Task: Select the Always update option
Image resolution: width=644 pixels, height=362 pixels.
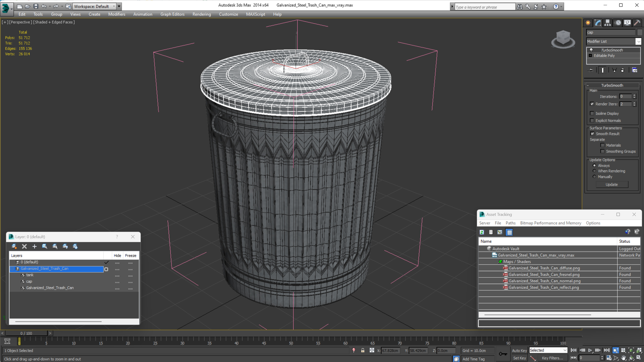Action: [594, 165]
